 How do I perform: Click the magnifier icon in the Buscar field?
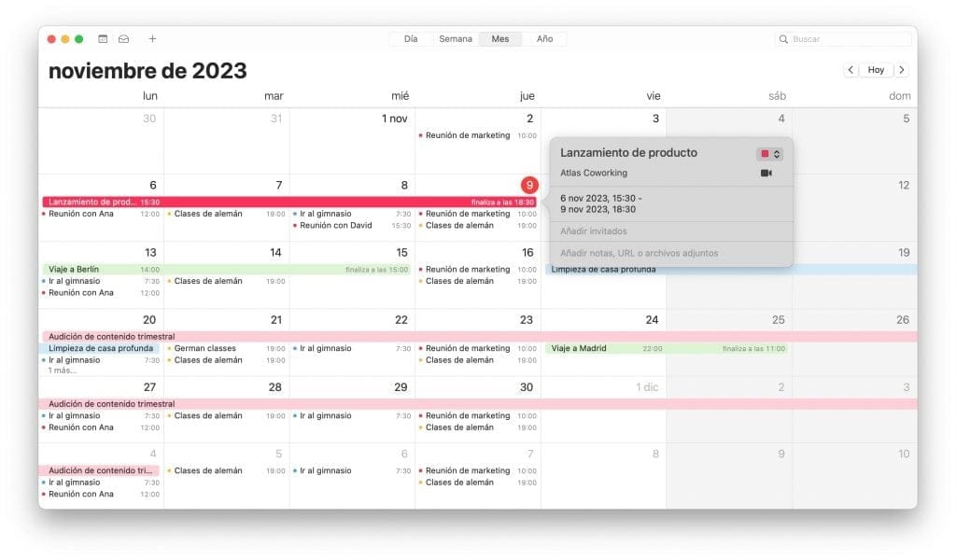coord(783,38)
